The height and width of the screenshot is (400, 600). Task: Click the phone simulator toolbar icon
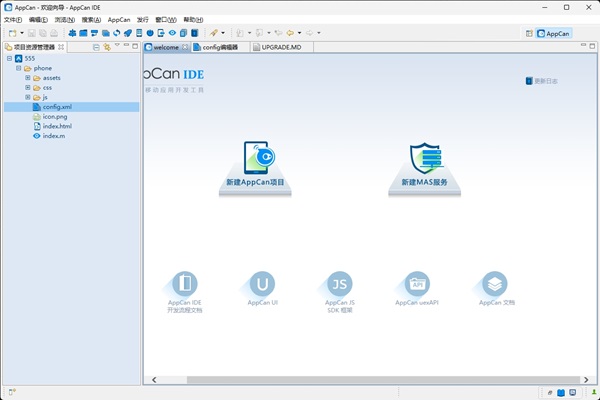(139, 33)
